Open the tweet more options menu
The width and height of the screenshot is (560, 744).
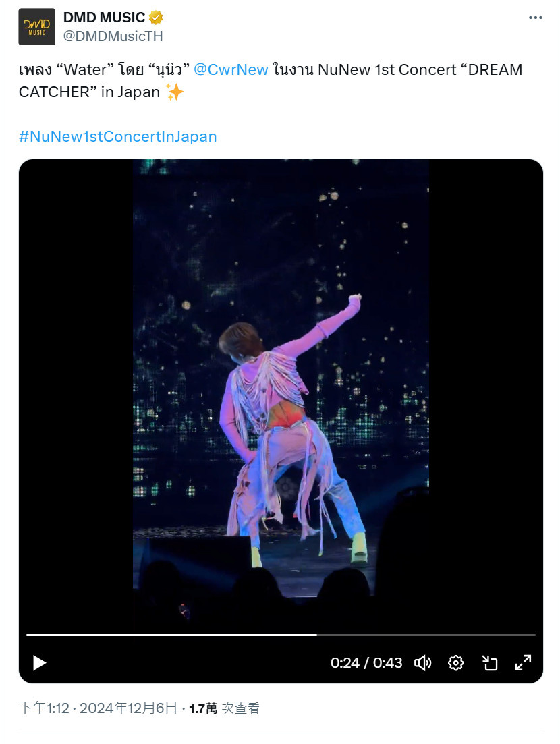point(535,18)
